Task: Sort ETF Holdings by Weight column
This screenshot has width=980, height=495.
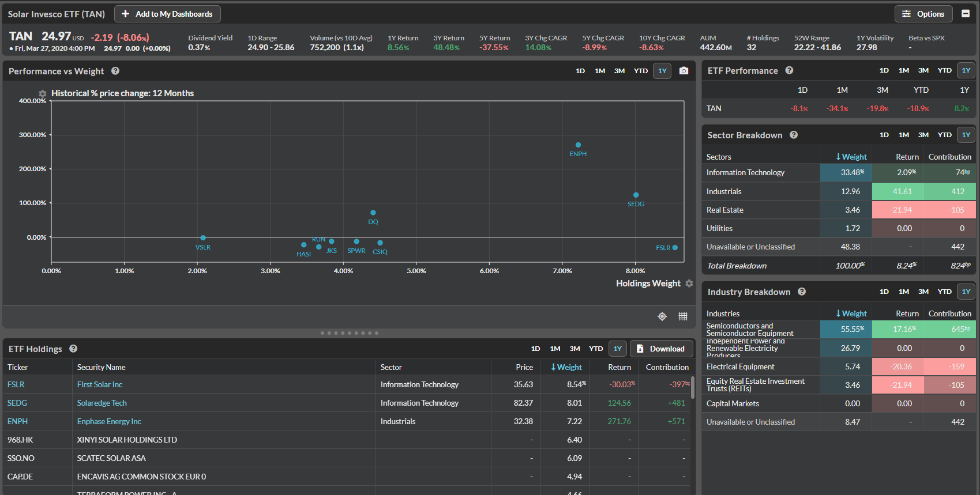Action: (566, 367)
